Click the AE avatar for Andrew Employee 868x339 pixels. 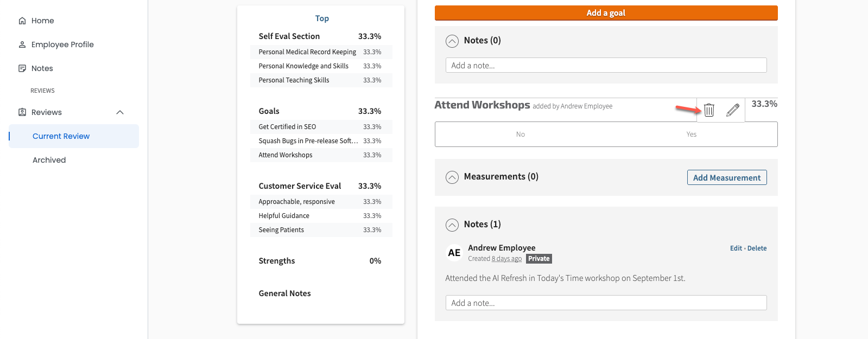[454, 253]
